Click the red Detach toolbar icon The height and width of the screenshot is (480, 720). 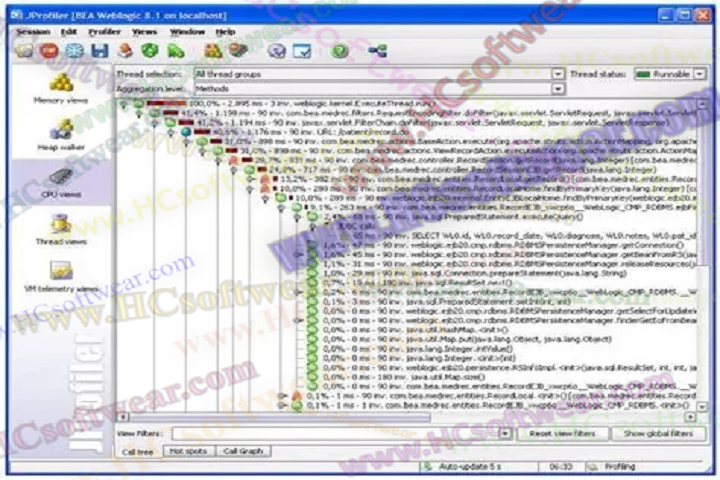pyautogui.click(x=49, y=51)
